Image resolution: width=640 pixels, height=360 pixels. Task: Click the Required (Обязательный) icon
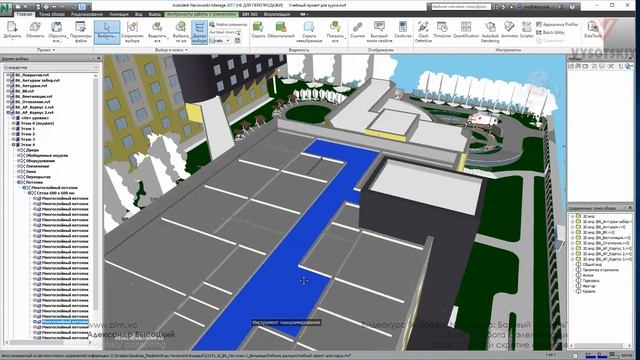tap(281, 30)
